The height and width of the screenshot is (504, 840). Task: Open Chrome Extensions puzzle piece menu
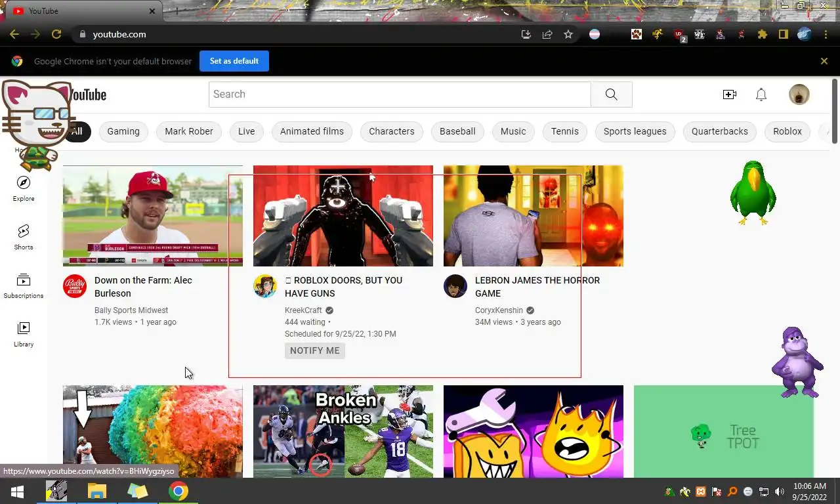[x=762, y=34]
